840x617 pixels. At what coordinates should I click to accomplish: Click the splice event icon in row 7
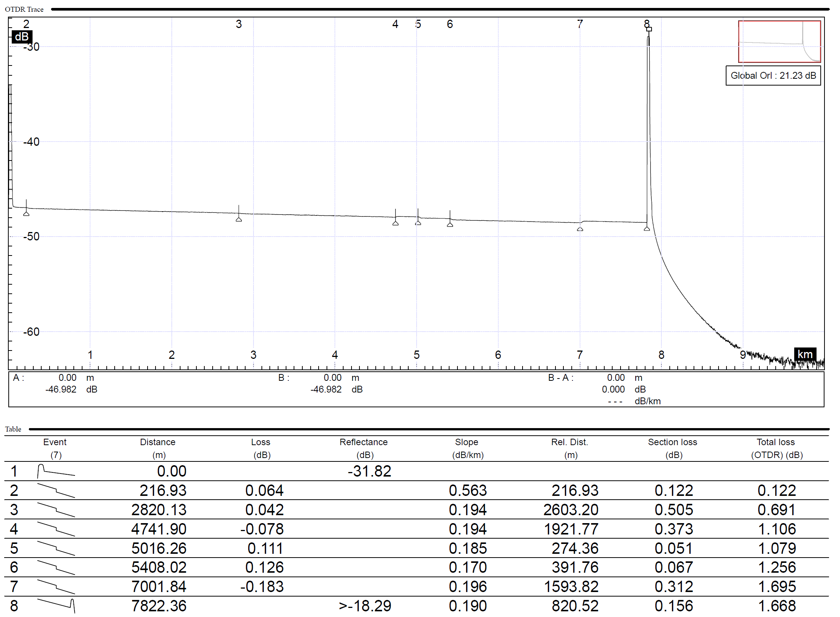[x=56, y=587]
